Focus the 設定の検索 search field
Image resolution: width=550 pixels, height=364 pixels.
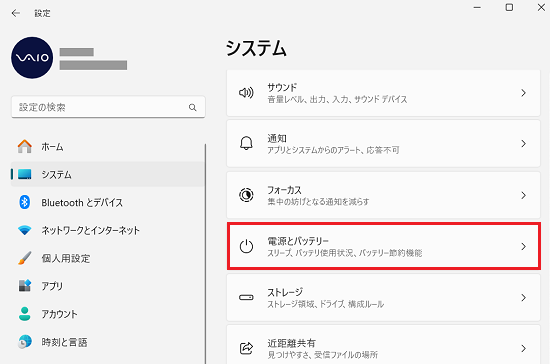tap(108, 107)
